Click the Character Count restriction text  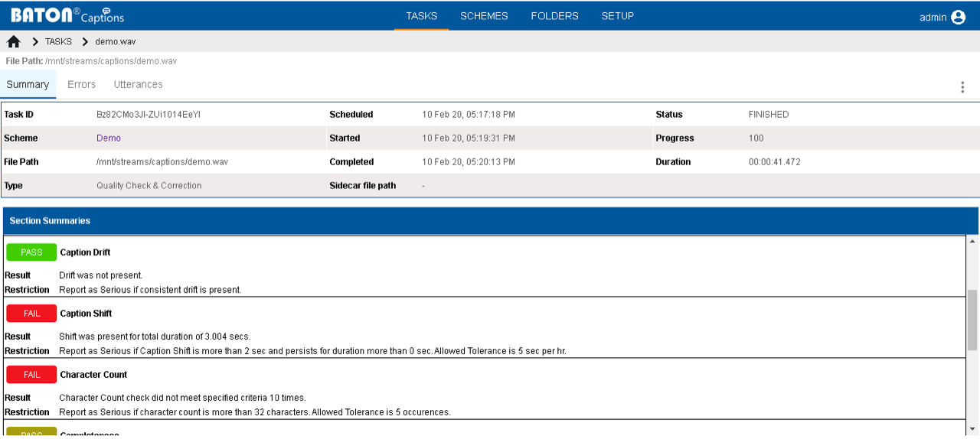[x=255, y=412]
